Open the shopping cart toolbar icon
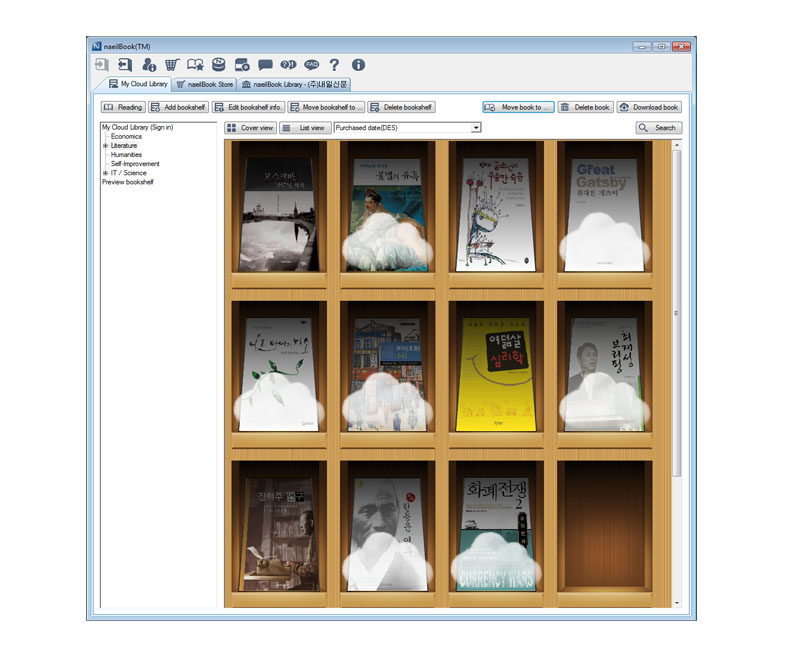The width and height of the screenshot is (794, 657). [172, 65]
